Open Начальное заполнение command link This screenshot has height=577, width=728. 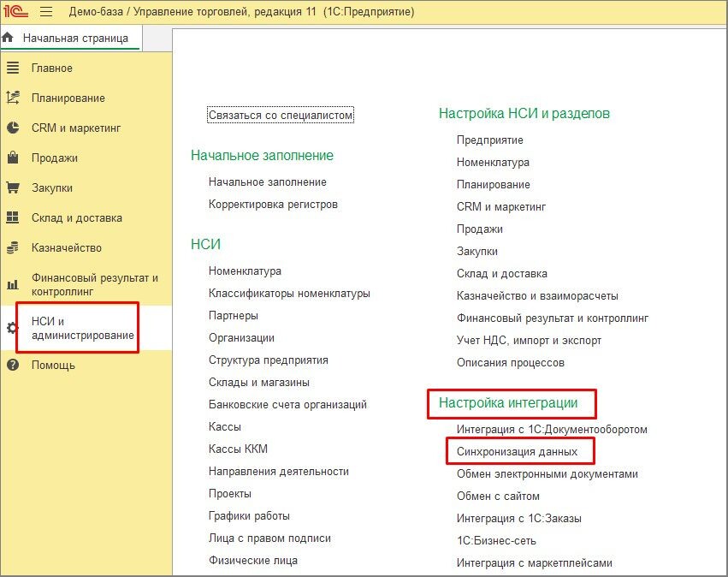tap(268, 182)
